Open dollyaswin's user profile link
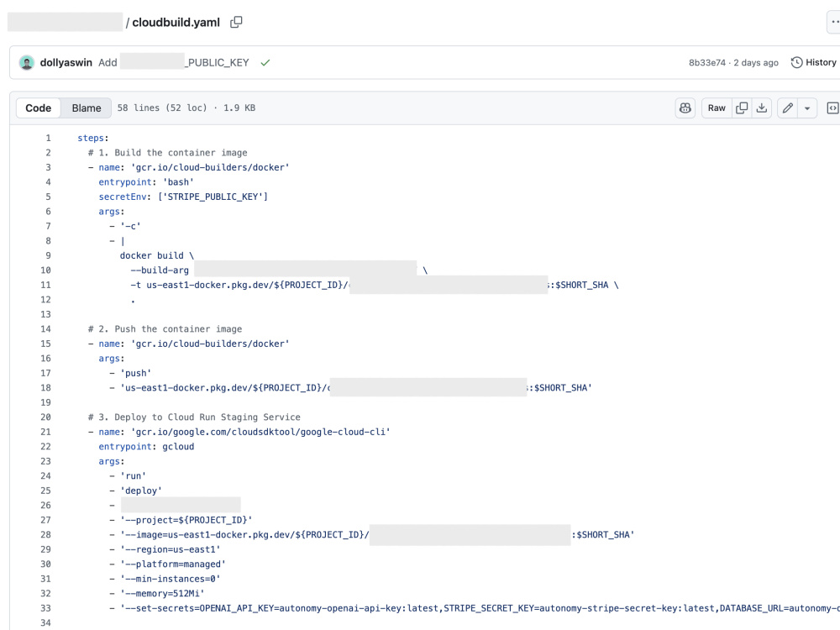Screen dimensions: 840x630 [66, 63]
